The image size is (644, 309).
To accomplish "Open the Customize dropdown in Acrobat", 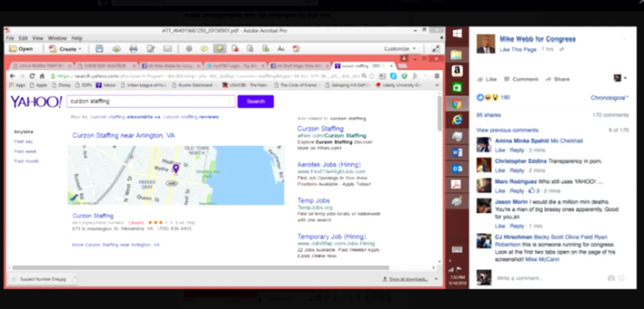I will (x=400, y=49).
